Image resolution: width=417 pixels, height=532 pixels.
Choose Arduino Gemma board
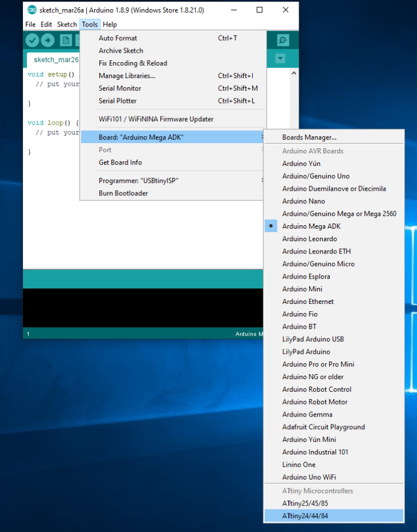[x=334, y=415]
